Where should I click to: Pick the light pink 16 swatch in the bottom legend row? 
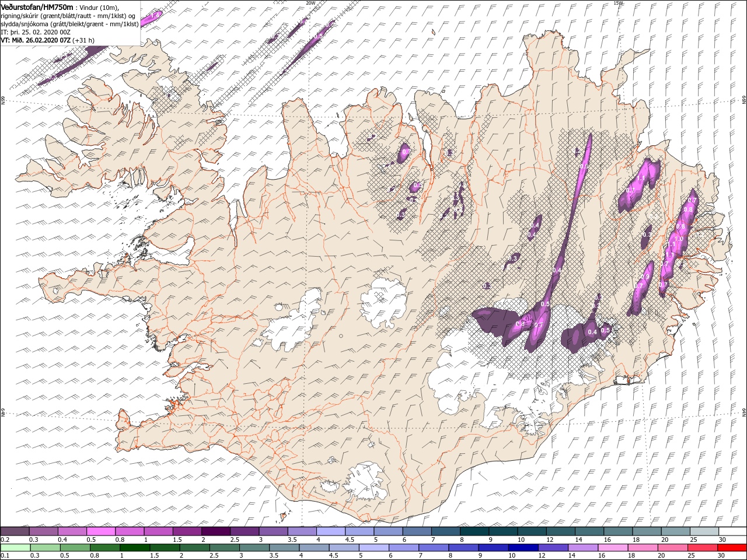(612, 548)
